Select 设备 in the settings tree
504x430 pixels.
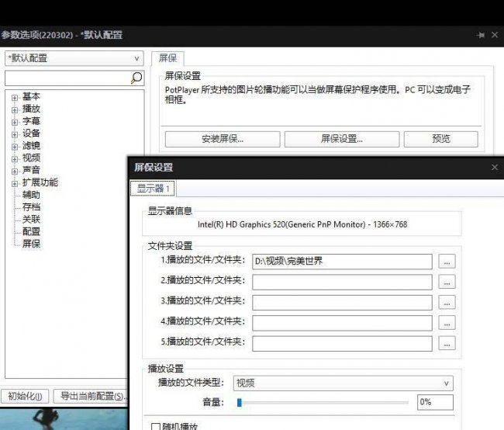click(x=31, y=134)
